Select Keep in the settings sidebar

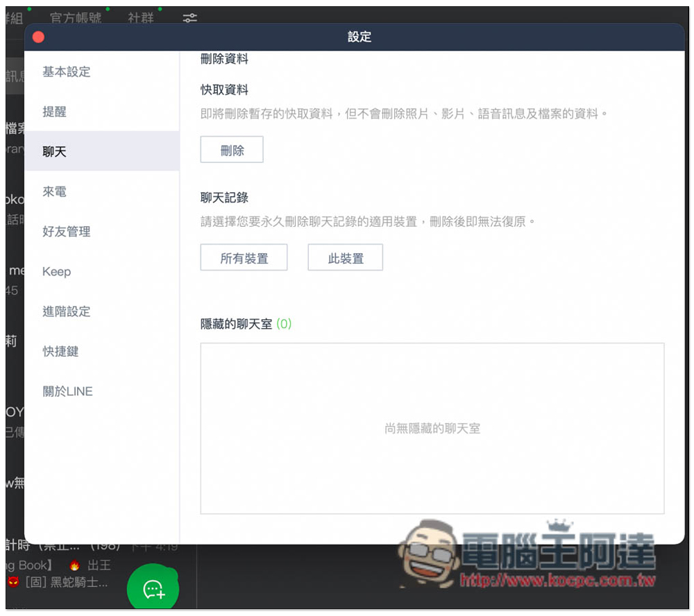click(57, 272)
